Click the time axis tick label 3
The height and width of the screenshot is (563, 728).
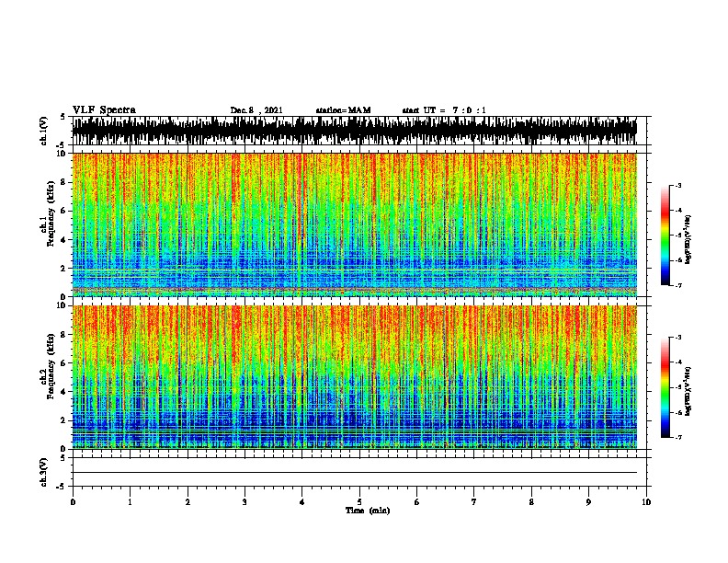pos(245,502)
